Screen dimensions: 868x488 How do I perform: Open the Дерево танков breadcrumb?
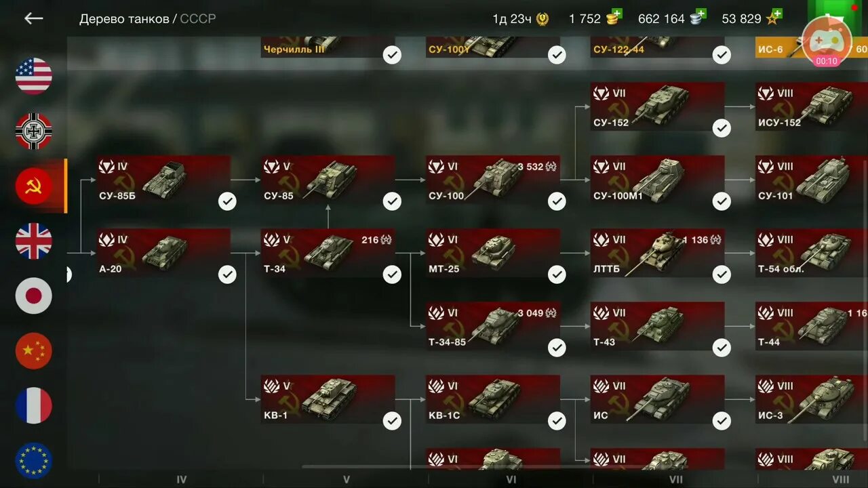click(x=124, y=19)
